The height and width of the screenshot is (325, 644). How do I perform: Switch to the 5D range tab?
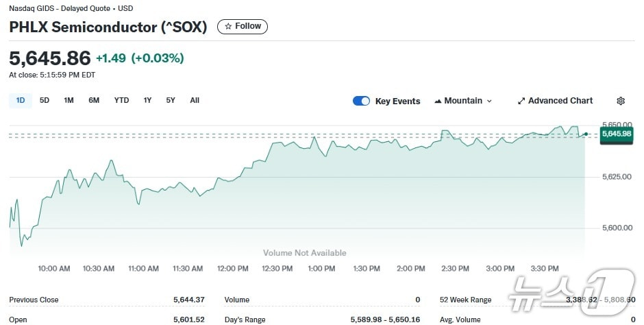[45, 100]
